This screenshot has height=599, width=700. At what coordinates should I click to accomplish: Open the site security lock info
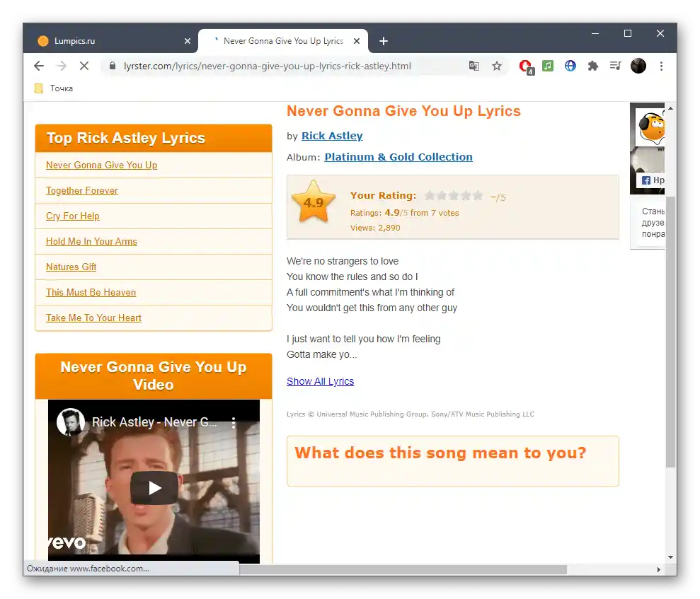point(113,66)
